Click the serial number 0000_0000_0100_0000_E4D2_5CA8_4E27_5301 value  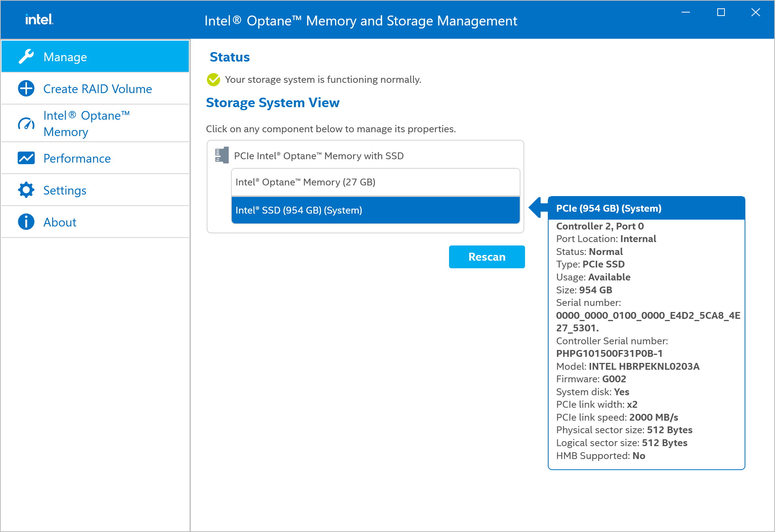[x=648, y=321]
